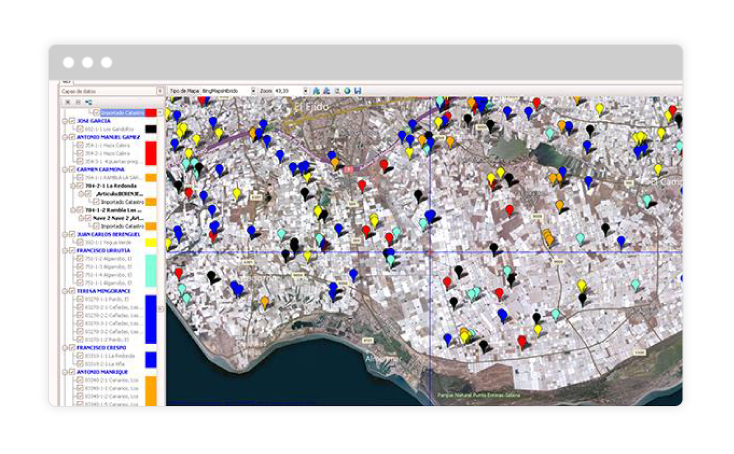Toggle the ANTONIO MANUEL GAMEZ checkbox
Image resolution: width=734 pixels, height=454 pixels.
73,137
